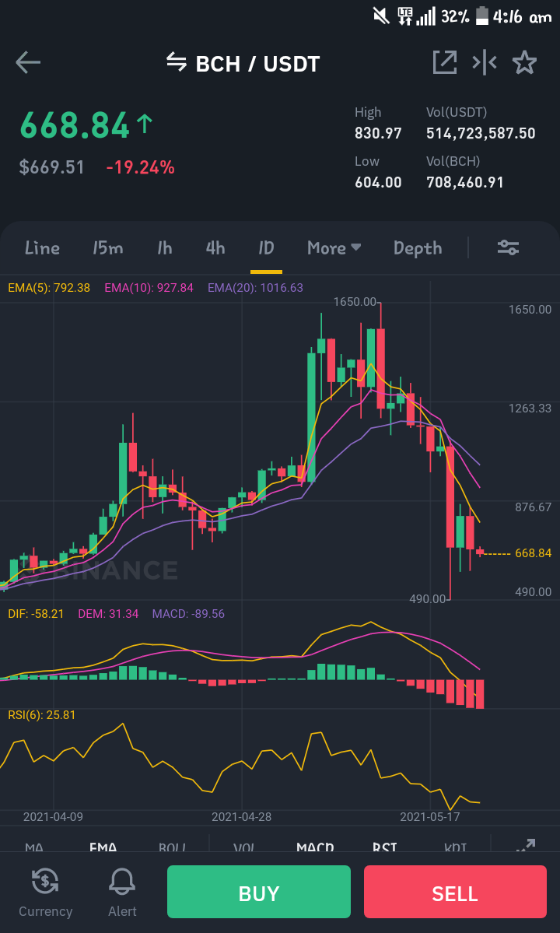Tap the swap pair arrows beside BCH / USDT
Image resolution: width=560 pixels, height=933 pixels.
coord(177,61)
